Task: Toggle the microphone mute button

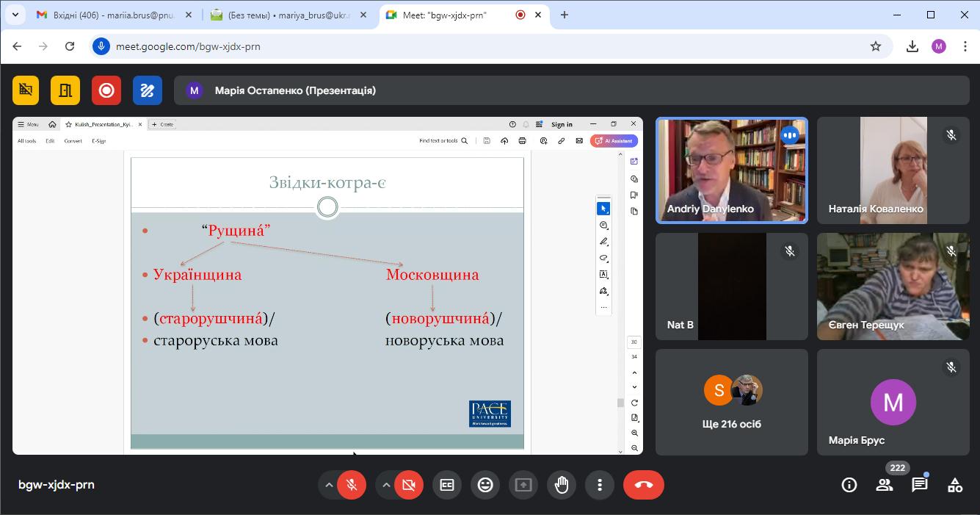Action: pyautogui.click(x=352, y=485)
